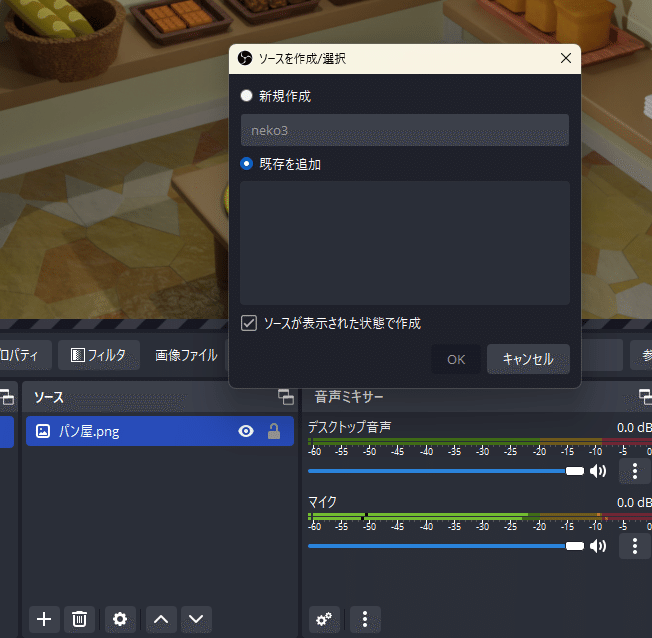Undock the scenes panel via float icon

7,397
